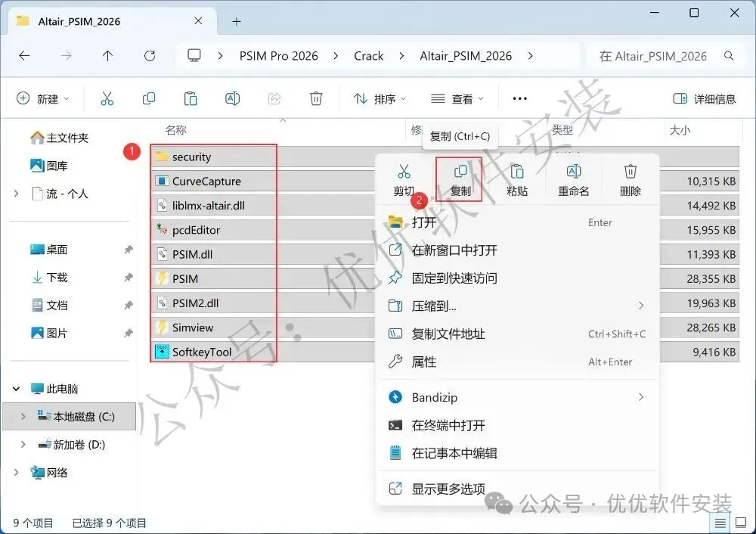The image size is (756, 534).
Task: Choose 在新窗口中打开
Action: [517, 250]
